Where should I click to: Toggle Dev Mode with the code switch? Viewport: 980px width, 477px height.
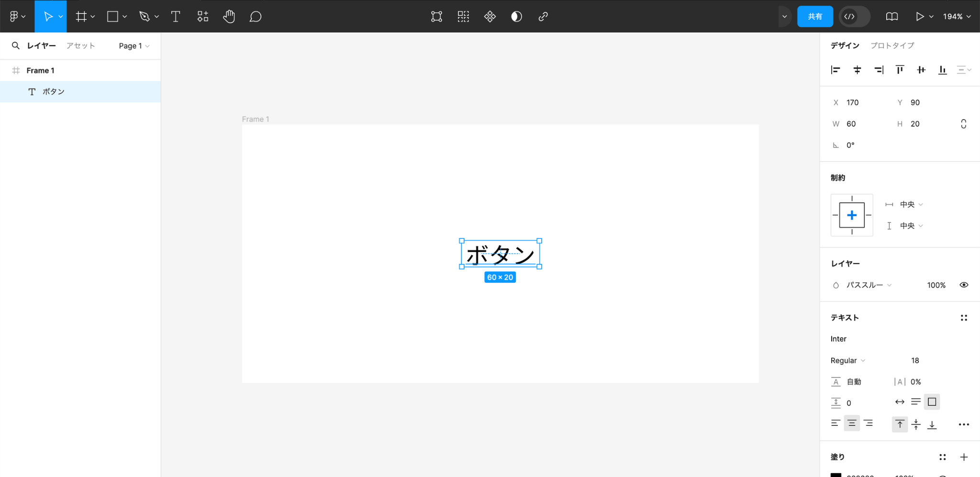[x=854, y=16]
